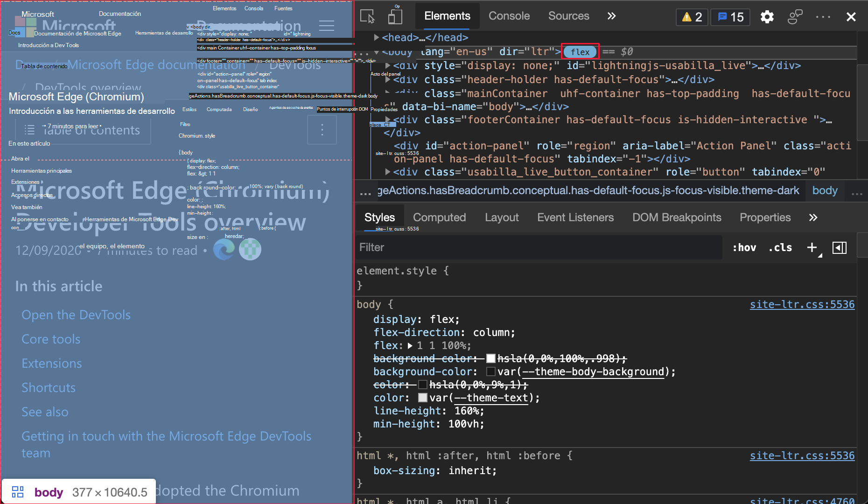
Task: Expand the flex shorthand value in Styles
Action: click(410, 345)
